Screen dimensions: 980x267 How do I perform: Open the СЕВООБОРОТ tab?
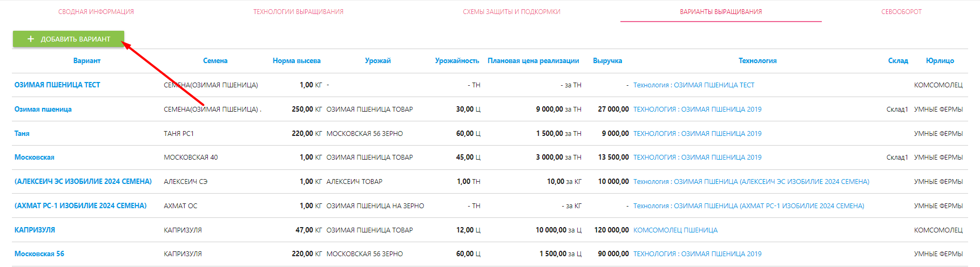901,12
